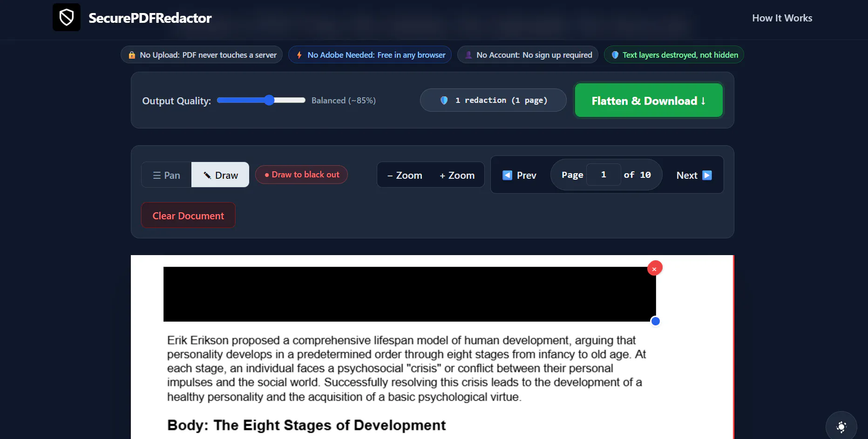
Task: Switch to Pan mode
Action: (x=166, y=175)
